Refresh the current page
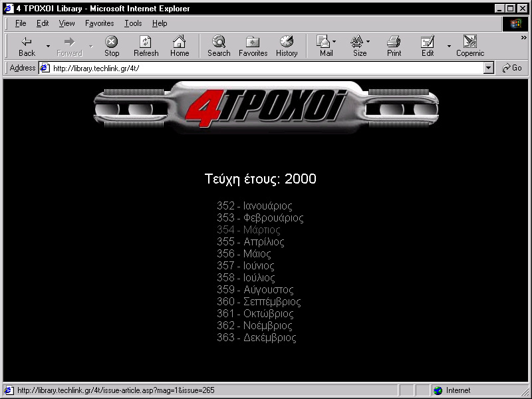The width and height of the screenshot is (532, 399). click(146, 46)
